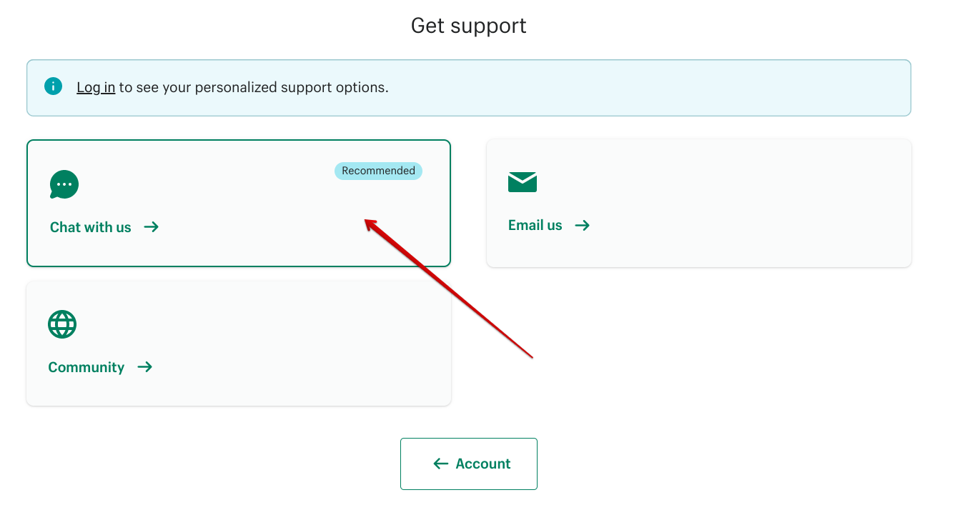The width and height of the screenshot is (980, 510).
Task: Open the Community text link
Action: 86,367
